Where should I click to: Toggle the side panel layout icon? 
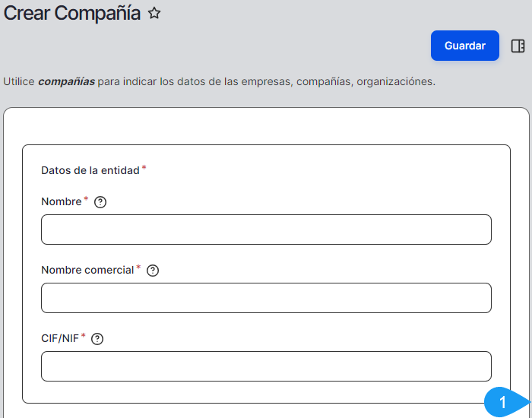tap(518, 46)
